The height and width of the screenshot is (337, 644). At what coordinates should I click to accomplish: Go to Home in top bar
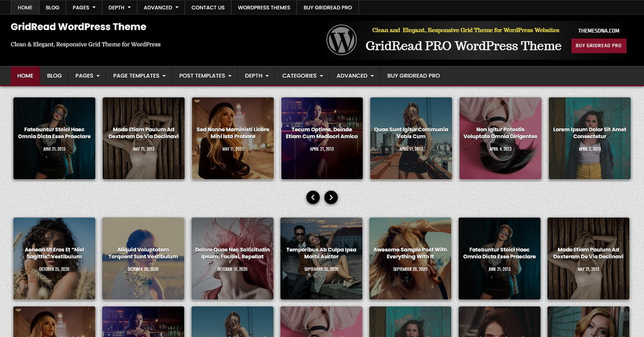coord(25,8)
